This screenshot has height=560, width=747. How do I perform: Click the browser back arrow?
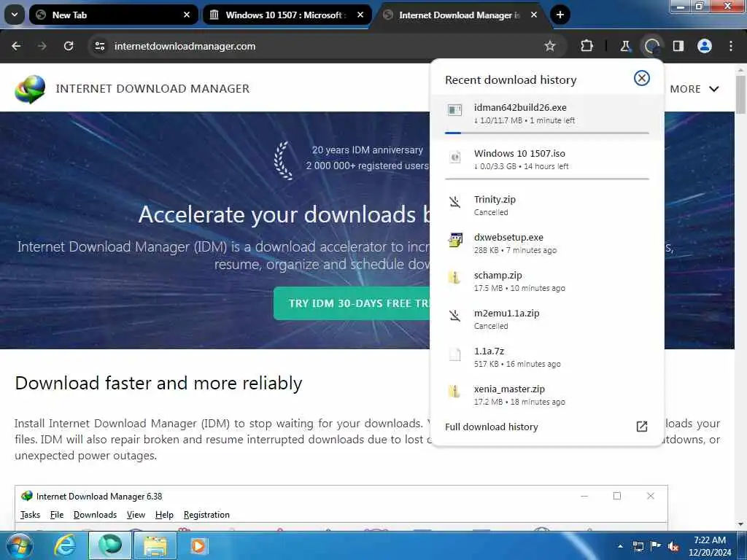[16, 46]
